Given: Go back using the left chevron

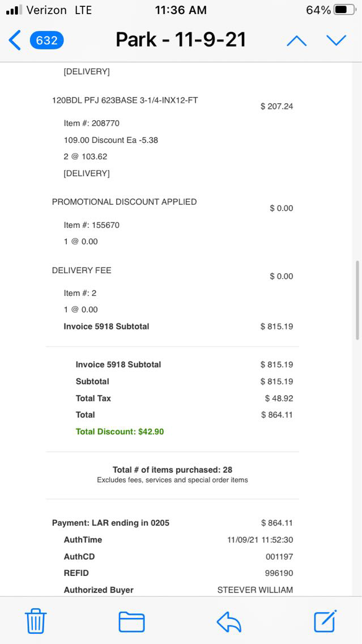Looking at the screenshot, I should tap(15, 40).
